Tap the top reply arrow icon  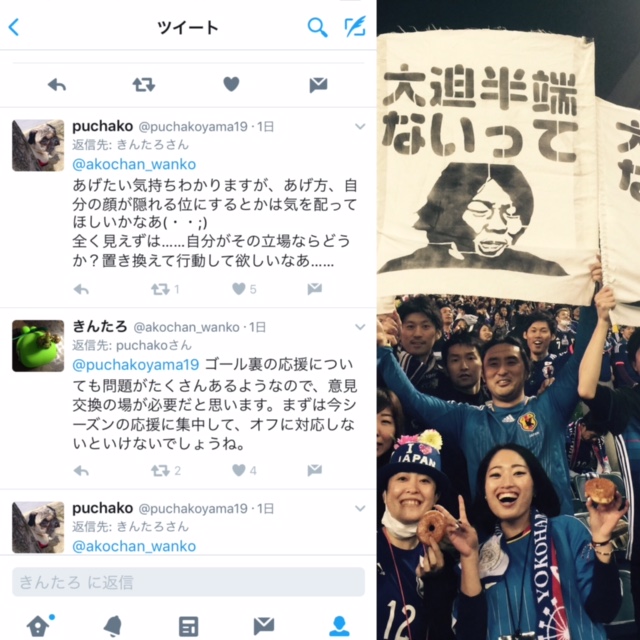pos(57,85)
